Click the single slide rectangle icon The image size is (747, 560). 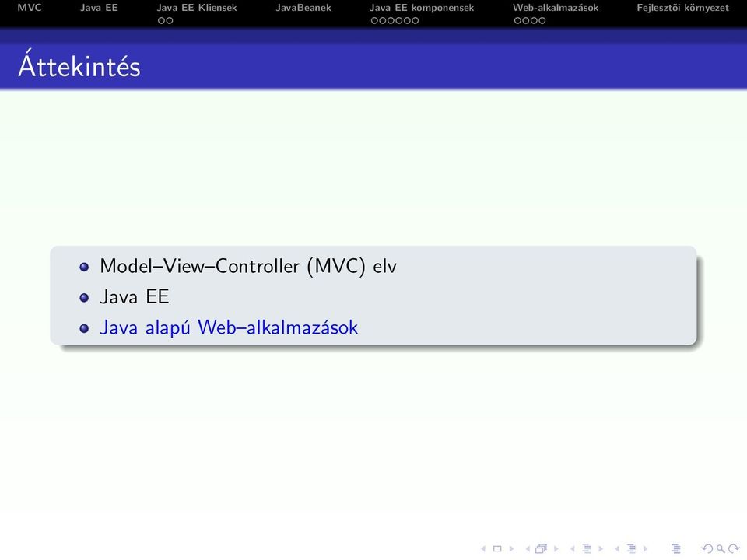(497, 548)
